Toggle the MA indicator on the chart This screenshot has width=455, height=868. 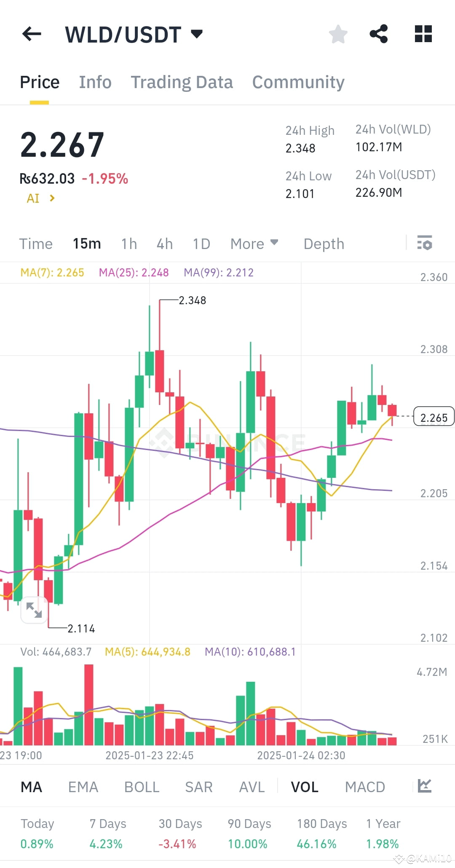pyautogui.click(x=31, y=786)
